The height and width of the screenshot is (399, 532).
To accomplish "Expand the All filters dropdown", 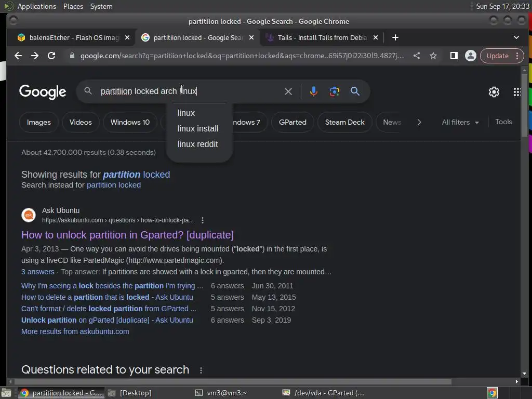I will pos(460,122).
